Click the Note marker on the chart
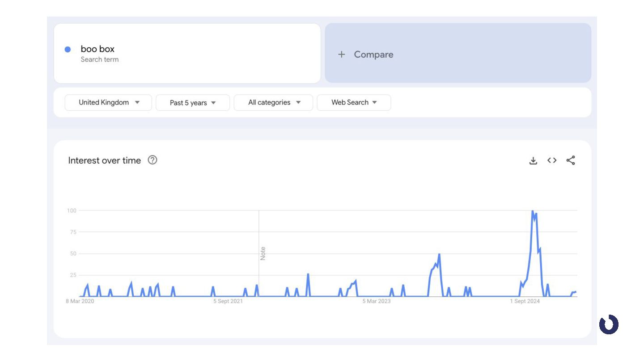644x362 pixels. coord(263,253)
